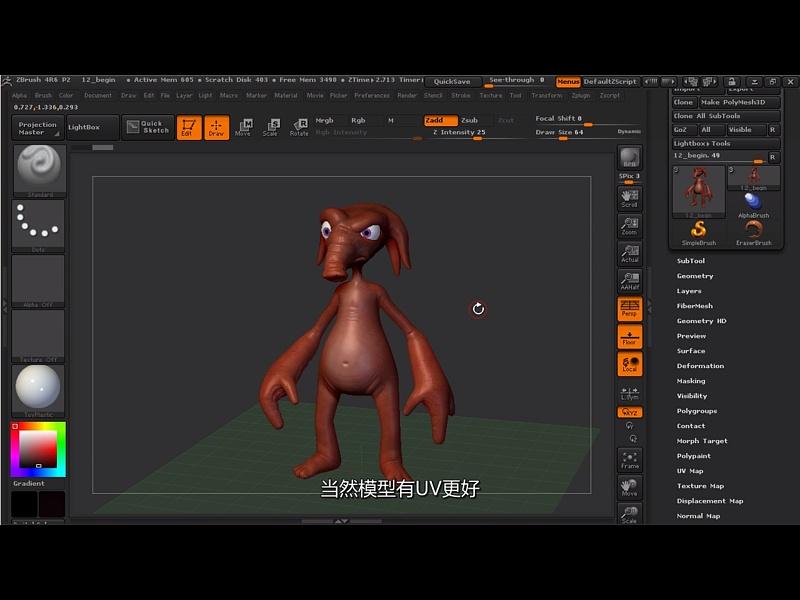Image resolution: width=800 pixels, height=600 pixels.
Task: Expand the UV Map section
Action: click(690, 471)
